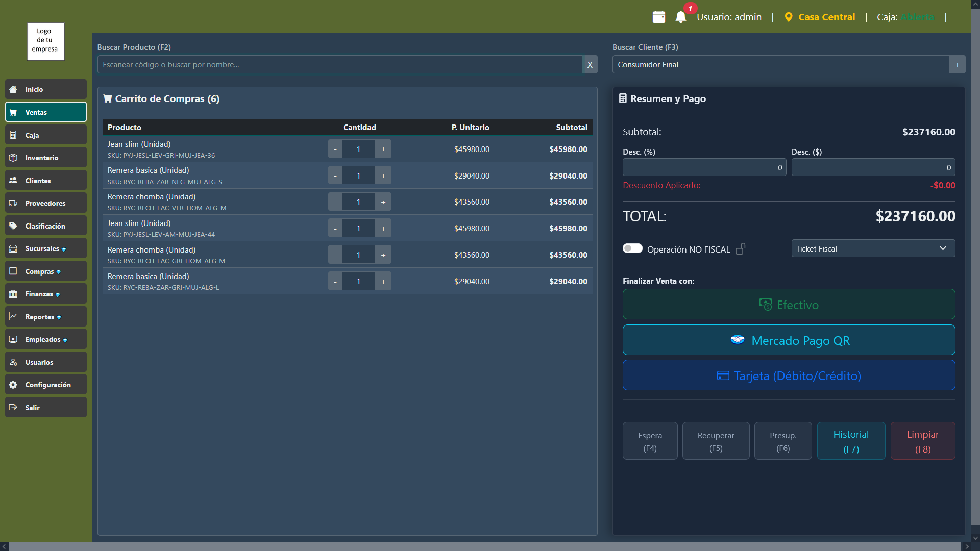Increase quantity of first Jean slim
The height and width of the screenshot is (551, 980).
point(383,149)
